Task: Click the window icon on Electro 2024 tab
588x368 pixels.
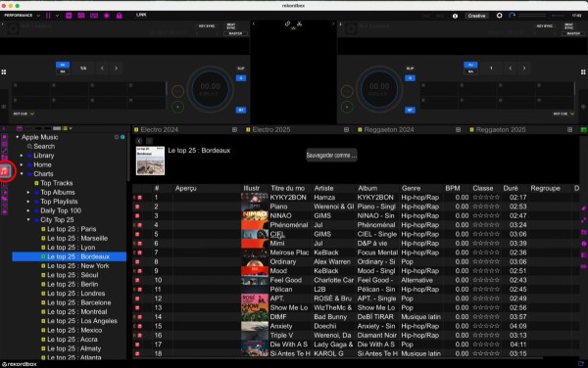Action: [234, 129]
